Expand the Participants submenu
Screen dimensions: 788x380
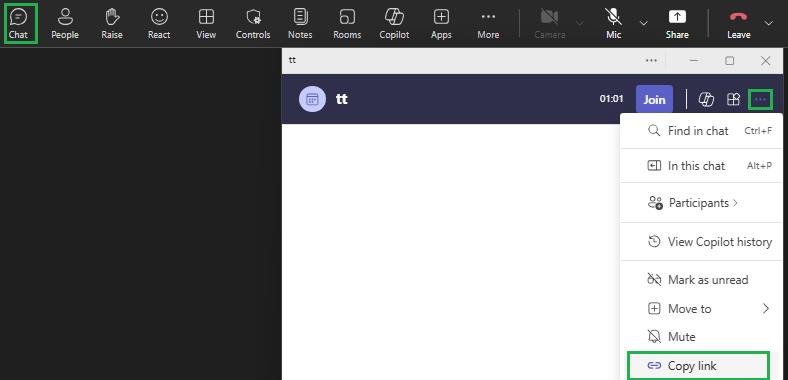702,203
